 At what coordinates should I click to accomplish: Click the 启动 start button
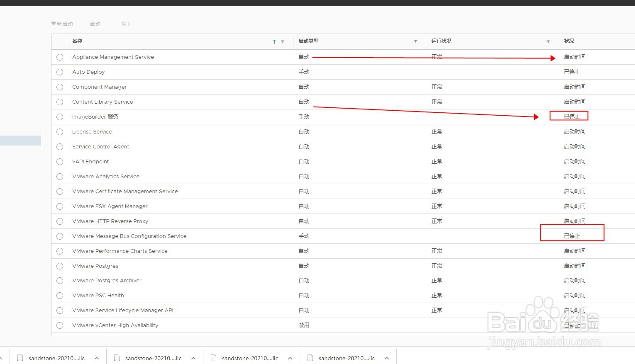(x=95, y=24)
